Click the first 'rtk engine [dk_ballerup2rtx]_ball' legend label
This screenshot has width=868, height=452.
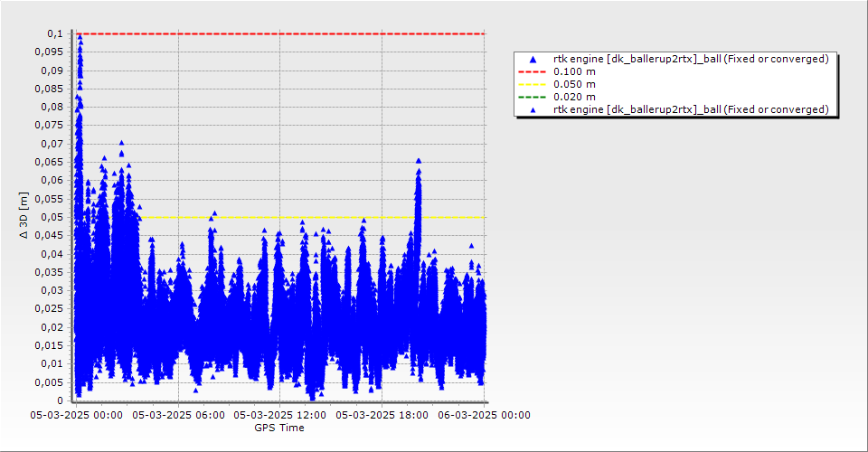pyautogui.click(x=691, y=59)
